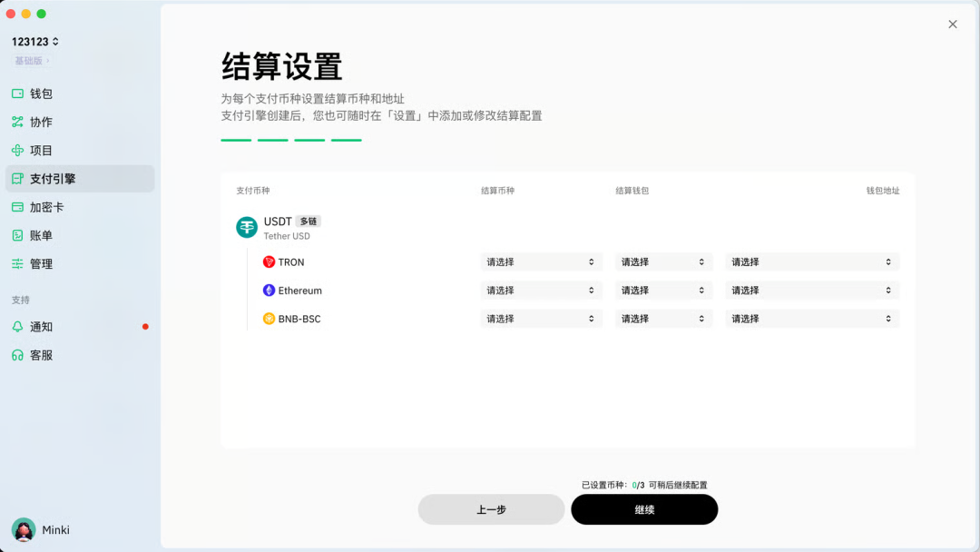The width and height of the screenshot is (980, 552).
Task: Open the 123123 account switcher
Action: tap(34, 41)
